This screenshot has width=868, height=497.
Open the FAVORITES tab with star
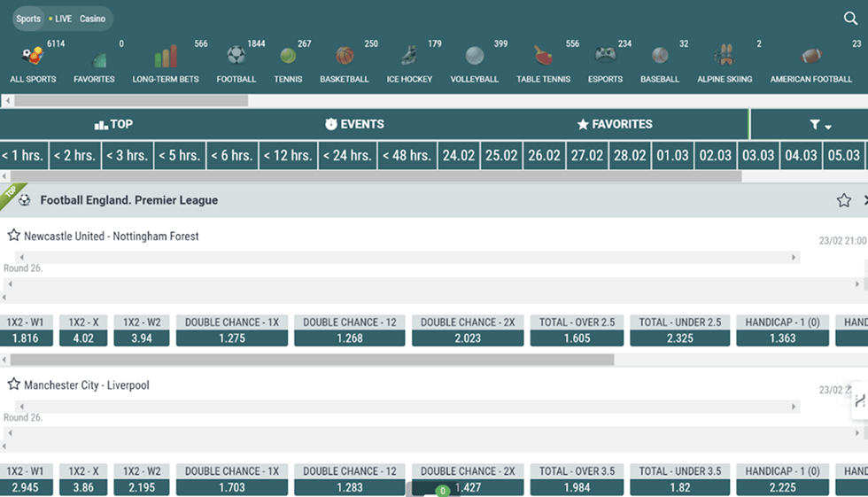pyautogui.click(x=615, y=125)
